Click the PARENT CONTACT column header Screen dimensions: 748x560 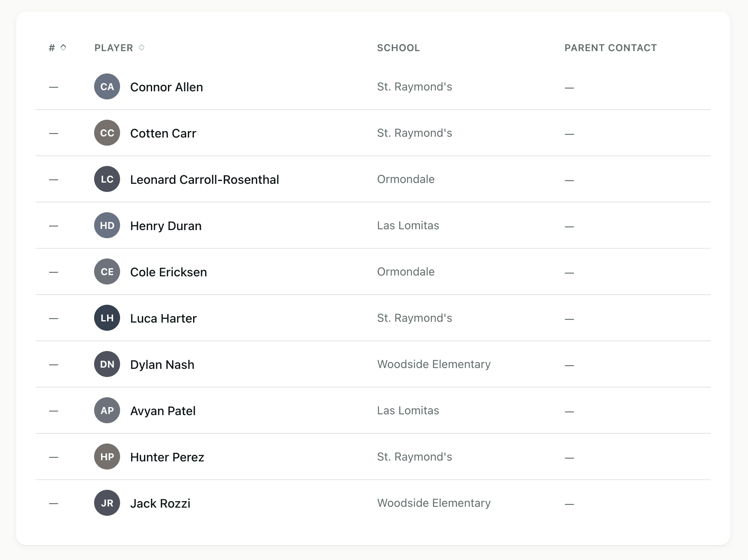point(610,47)
